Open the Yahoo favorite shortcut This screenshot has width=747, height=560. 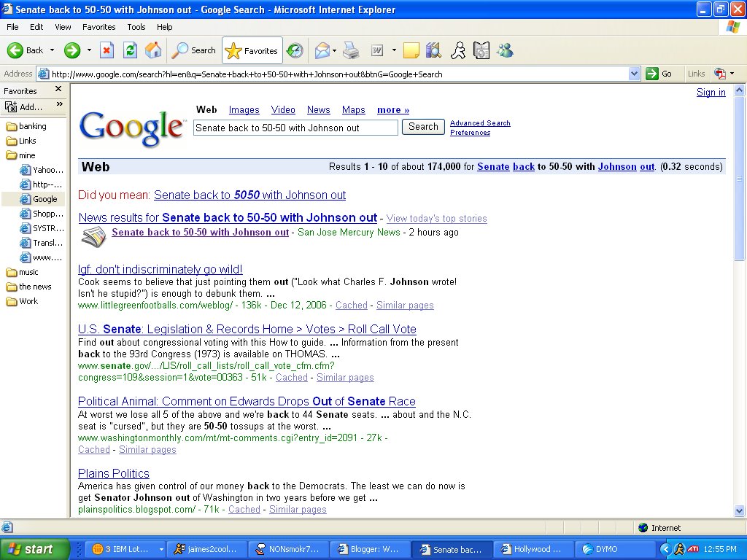coord(42,170)
